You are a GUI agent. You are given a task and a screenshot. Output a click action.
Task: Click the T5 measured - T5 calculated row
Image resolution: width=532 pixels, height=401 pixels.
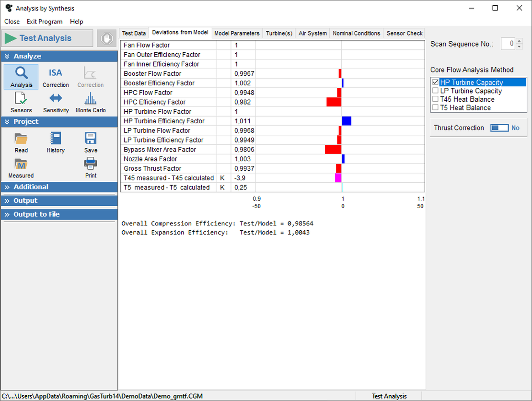pyautogui.click(x=272, y=188)
